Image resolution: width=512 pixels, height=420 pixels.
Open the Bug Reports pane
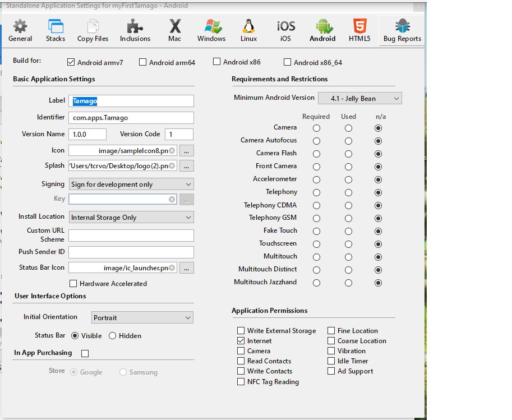tap(402, 30)
